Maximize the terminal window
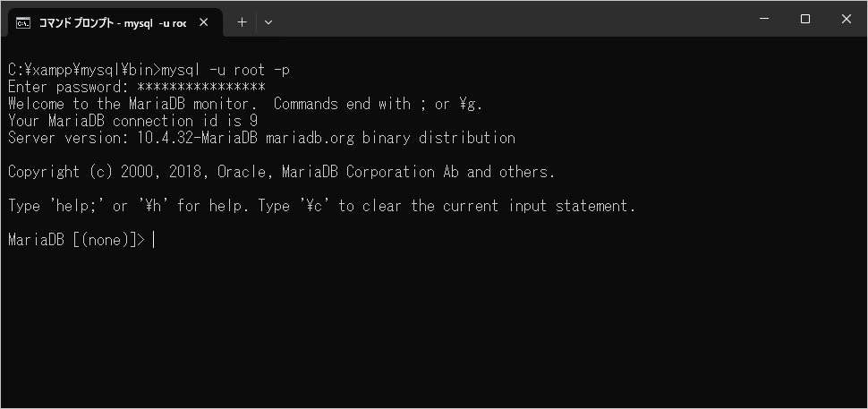Viewport: 868px width, 409px height. (x=805, y=19)
